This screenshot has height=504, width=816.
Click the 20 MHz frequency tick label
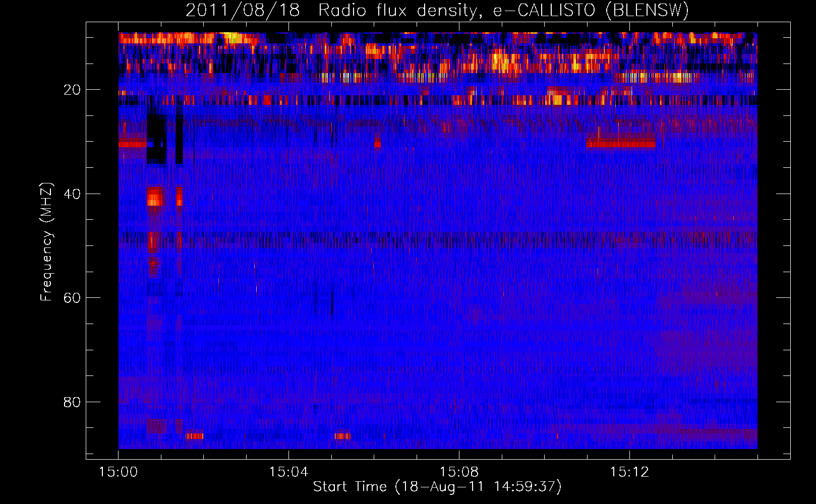click(x=72, y=90)
